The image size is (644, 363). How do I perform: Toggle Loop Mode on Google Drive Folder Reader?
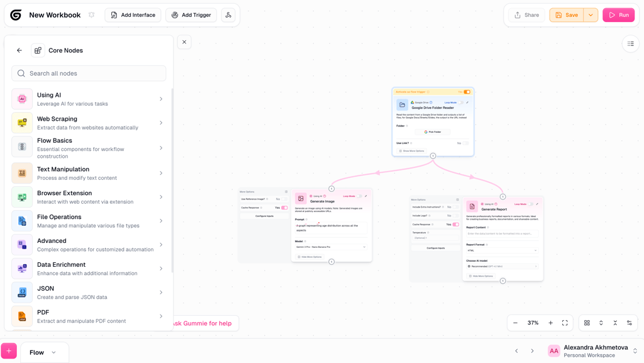coord(461,103)
